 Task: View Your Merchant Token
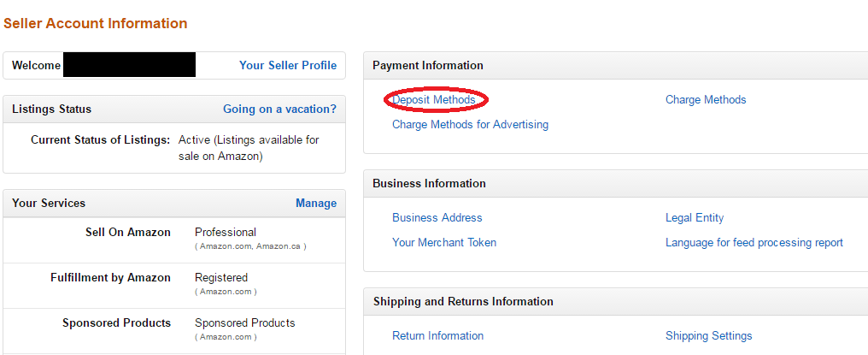click(444, 242)
